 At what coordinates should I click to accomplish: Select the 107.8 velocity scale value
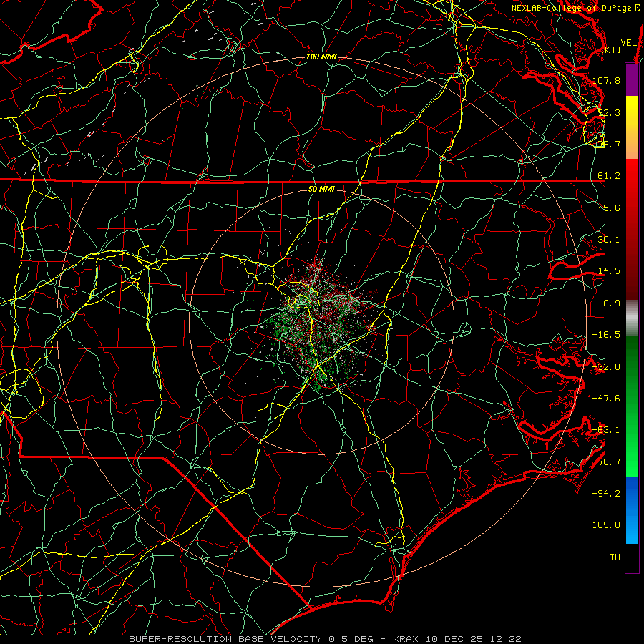click(x=606, y=80)
